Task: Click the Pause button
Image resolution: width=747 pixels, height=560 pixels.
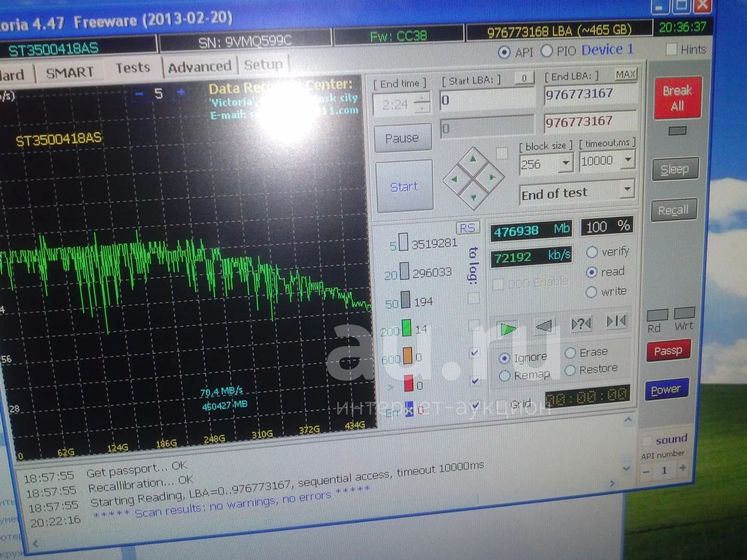Action: 402,138
